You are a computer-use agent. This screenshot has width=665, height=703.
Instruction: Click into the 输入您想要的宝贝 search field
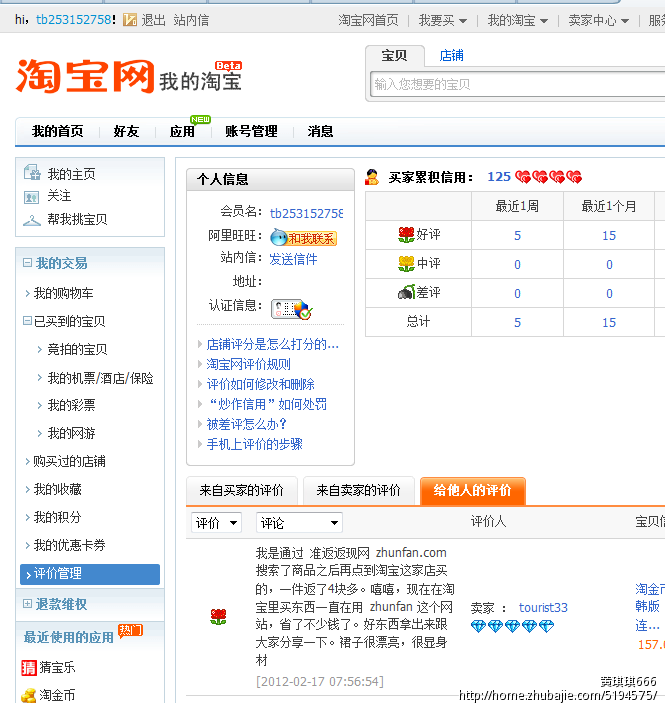[x=517, y=84]
